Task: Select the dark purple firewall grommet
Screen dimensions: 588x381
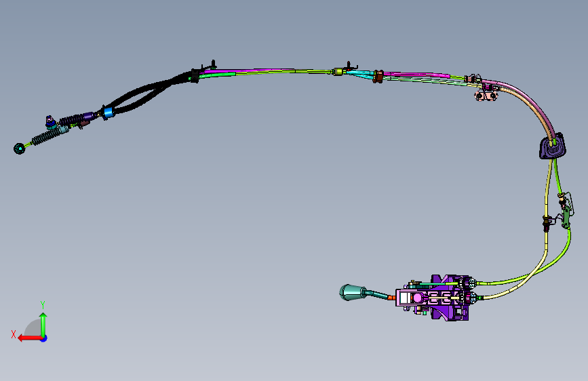Action: click(552, 146)
